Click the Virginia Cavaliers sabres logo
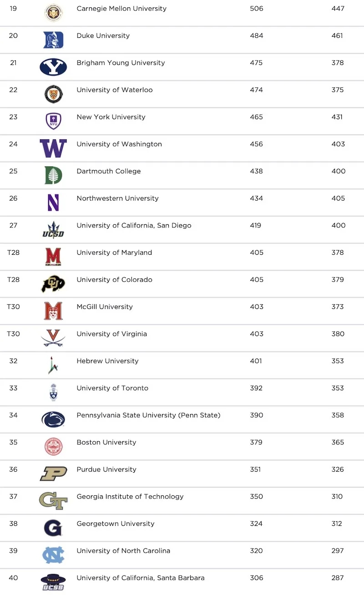 point(53,338)
